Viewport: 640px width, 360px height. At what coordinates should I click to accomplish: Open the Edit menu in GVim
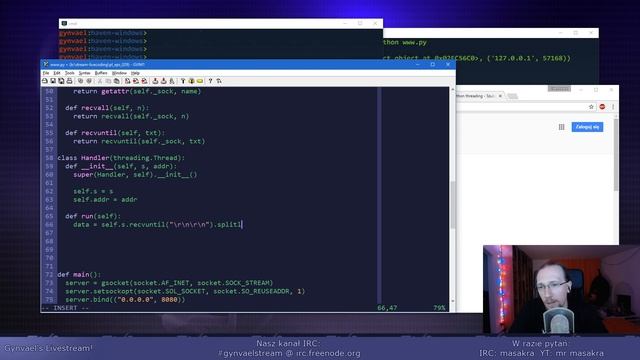tap(57, 73)
